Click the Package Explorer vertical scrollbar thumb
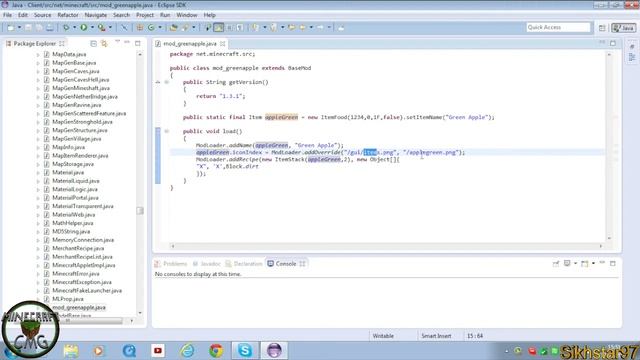The height and width of the screenshot is (360, 640). tap(140, 211)
